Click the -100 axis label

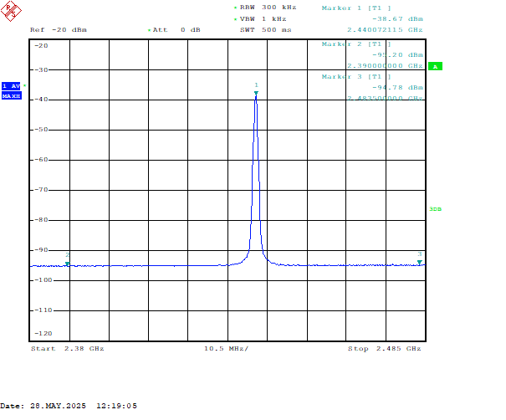tap(43, 280)
